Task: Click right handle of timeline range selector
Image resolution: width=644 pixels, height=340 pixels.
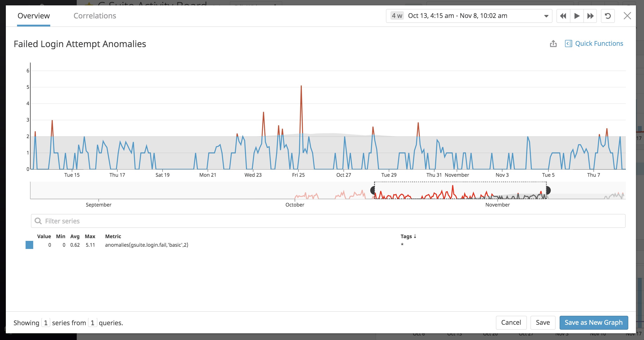Action: (548, 190)
